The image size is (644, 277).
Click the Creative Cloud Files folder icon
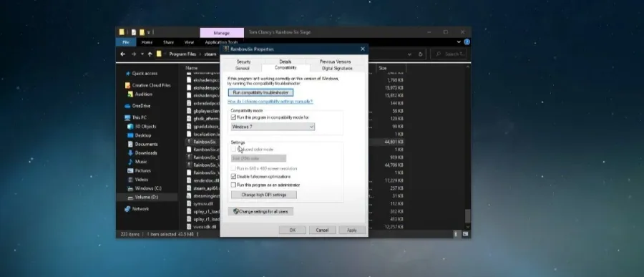click(x=128, y=85)
